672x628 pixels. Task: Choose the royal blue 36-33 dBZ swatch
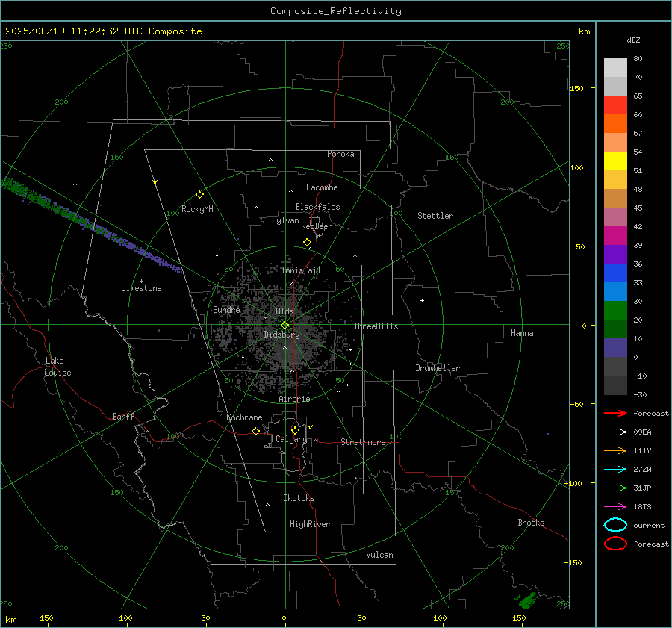(x=615, y=273)
